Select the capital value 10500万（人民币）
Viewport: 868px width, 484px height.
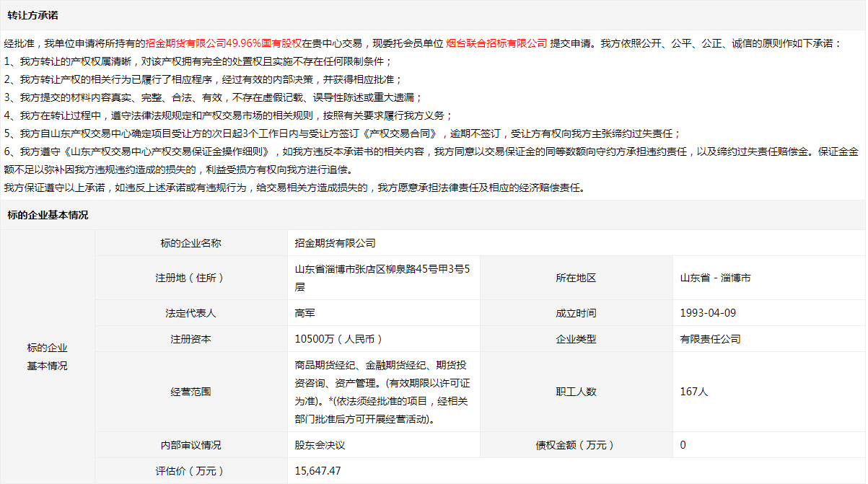[338, 339]
